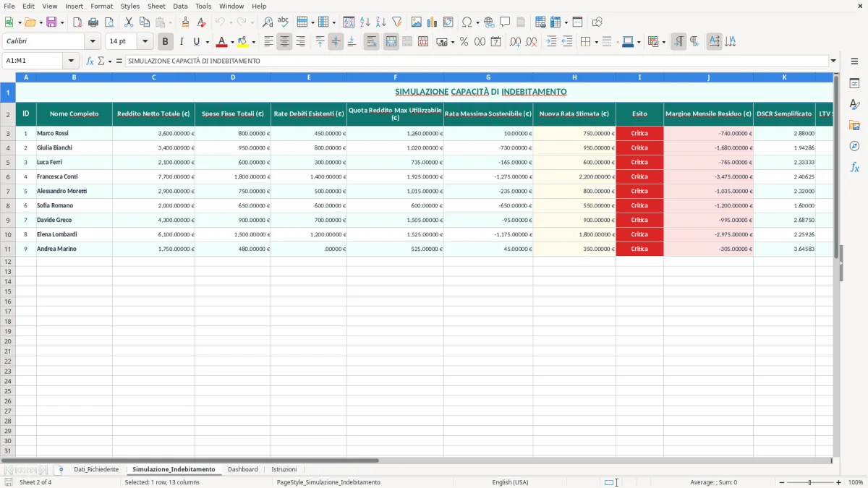This screenshot has height=488, width=868.
Task: Click the English (USA) language status
Action: tap(510, 482)
